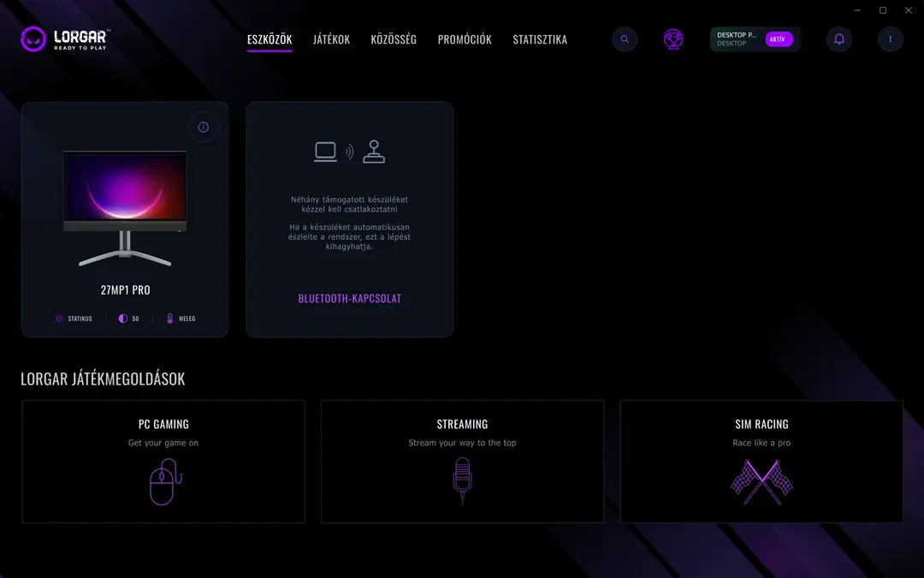This screenshot has height=578, width=924.
Task: Click the Statikus mode label
Action: tap(80, 319)
